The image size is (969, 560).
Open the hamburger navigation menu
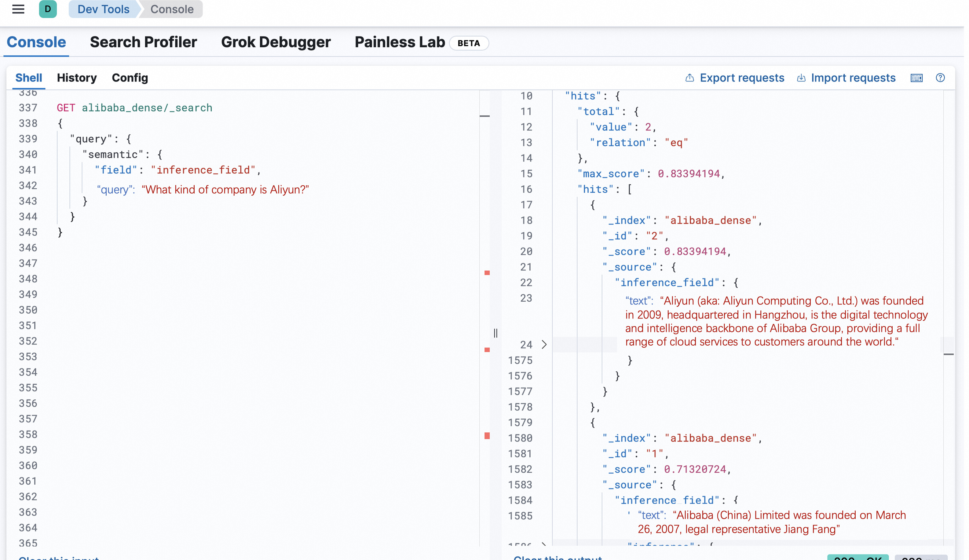18,9
